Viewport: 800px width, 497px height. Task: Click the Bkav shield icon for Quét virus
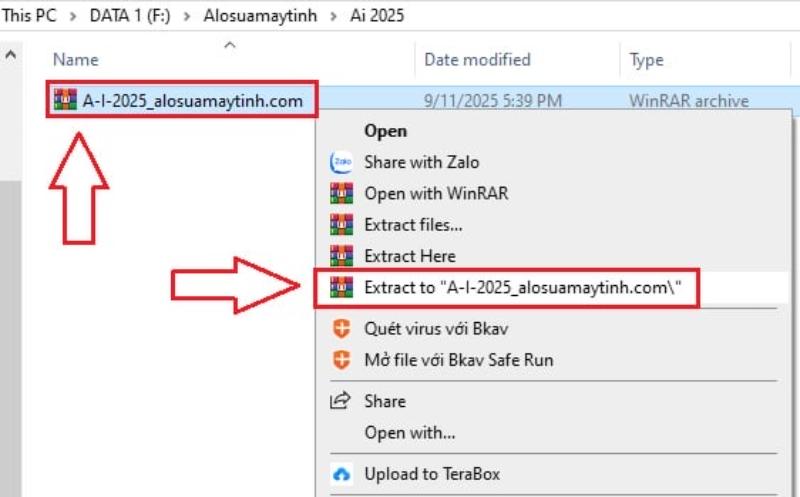[342, 328]
